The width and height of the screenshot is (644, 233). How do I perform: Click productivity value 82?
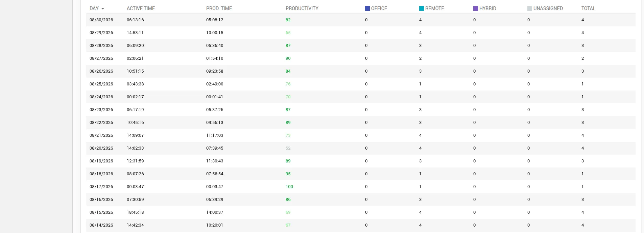point(288,20)
